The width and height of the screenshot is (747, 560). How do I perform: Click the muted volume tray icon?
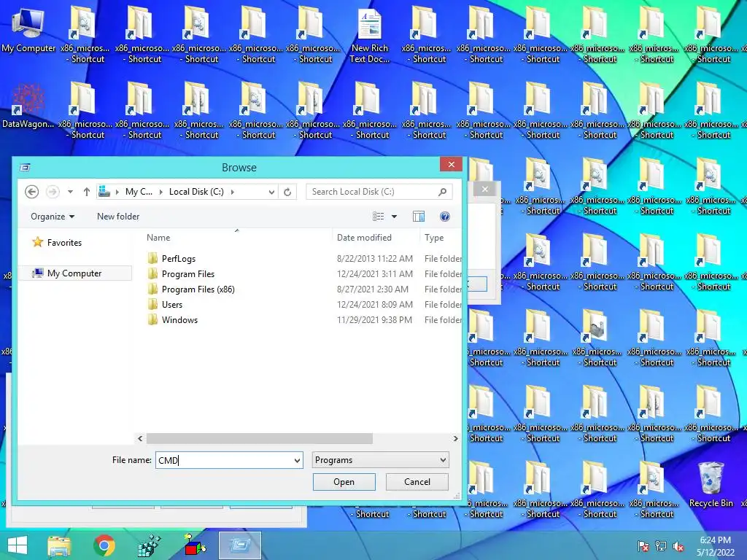678,547
